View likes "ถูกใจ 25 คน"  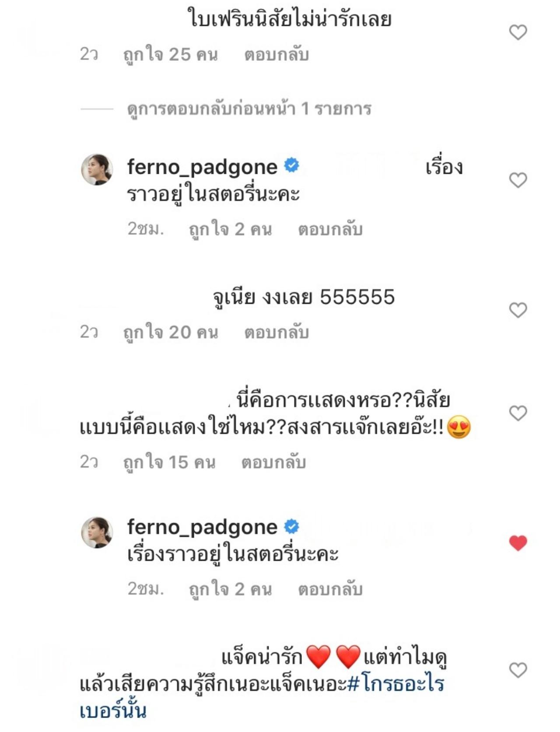click(x=170, y=55)
